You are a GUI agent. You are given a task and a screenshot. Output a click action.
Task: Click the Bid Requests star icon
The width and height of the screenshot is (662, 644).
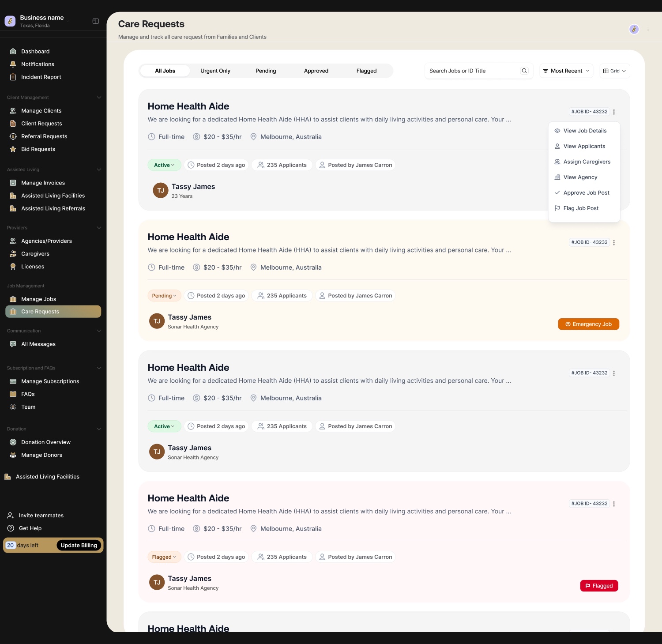click(13, 149)
